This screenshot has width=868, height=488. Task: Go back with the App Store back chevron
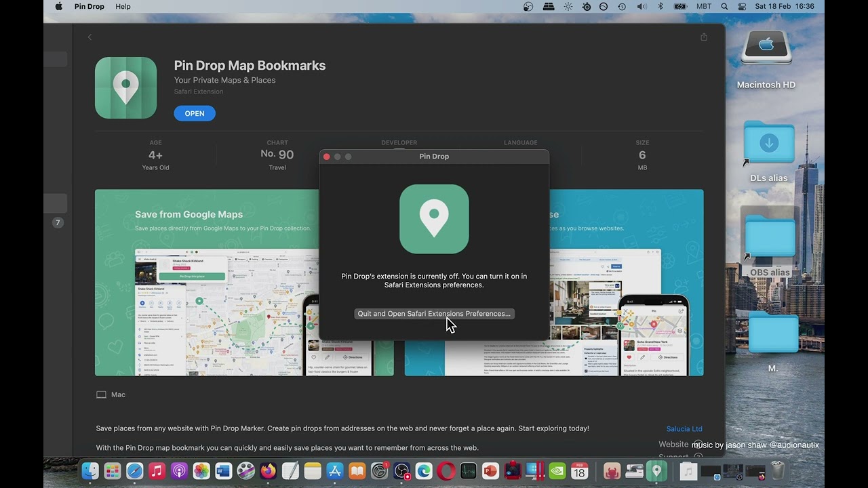pos(90,37)
